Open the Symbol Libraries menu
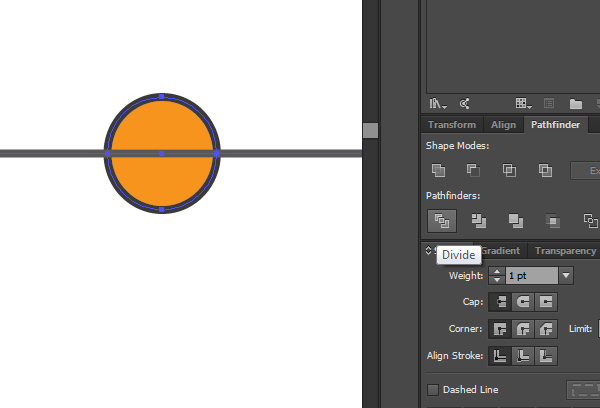600x408 pixels. (439, 103)
